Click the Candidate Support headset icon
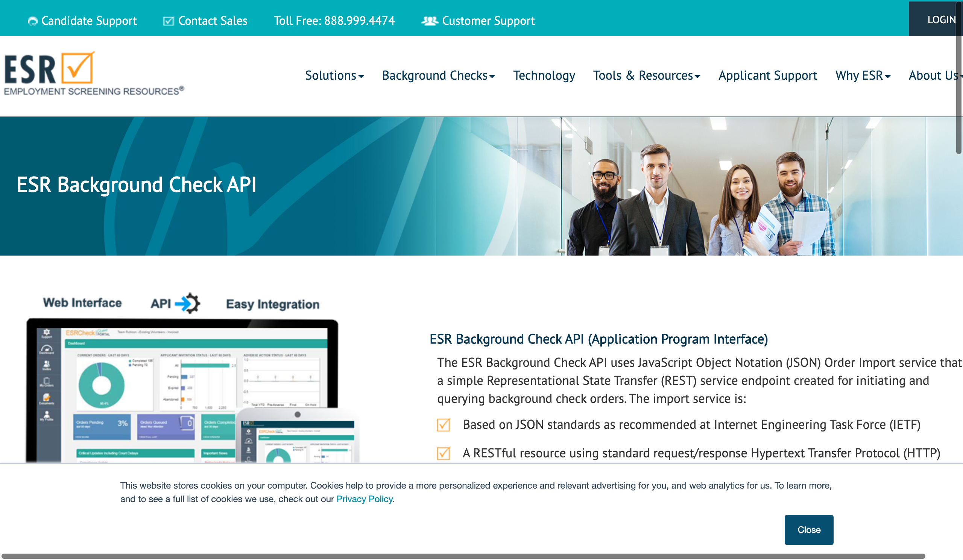This screenshot has width=963, height=560. coord(32,21)
